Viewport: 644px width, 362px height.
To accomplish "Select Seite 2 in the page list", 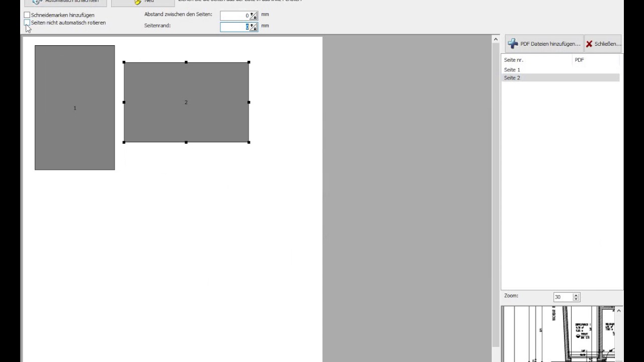I will pos(560,78).
